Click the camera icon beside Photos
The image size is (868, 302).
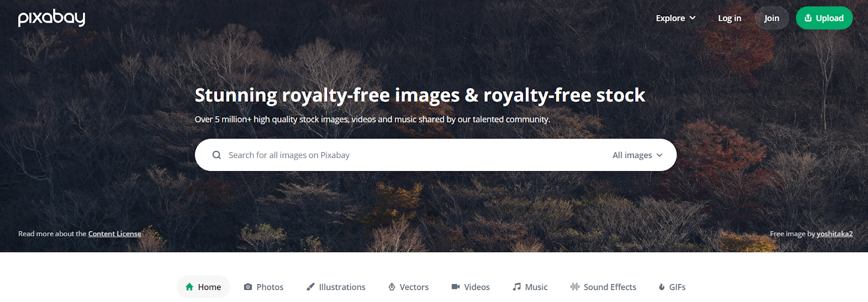[x=248, y=287]
